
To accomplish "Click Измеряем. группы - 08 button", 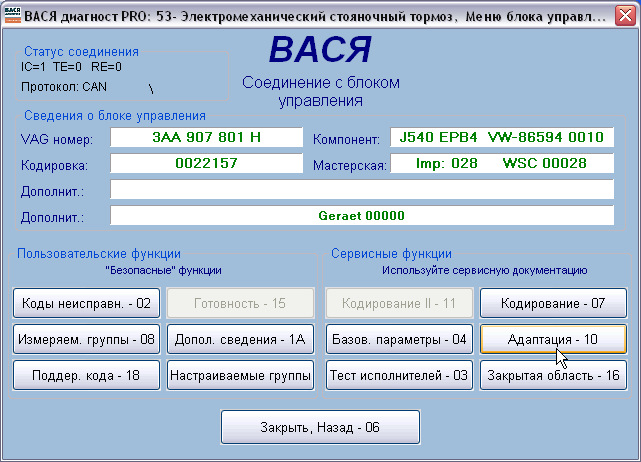I will (x=86, y=339).
